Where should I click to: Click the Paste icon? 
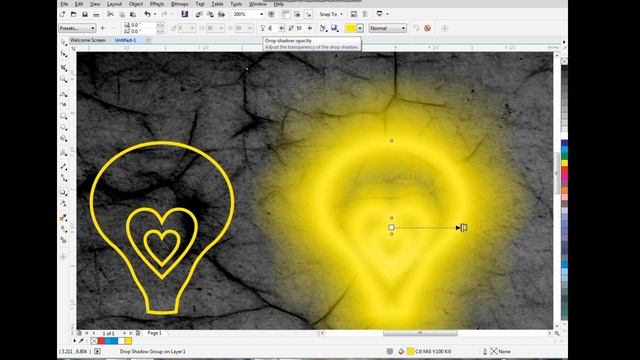click(133, 14)
